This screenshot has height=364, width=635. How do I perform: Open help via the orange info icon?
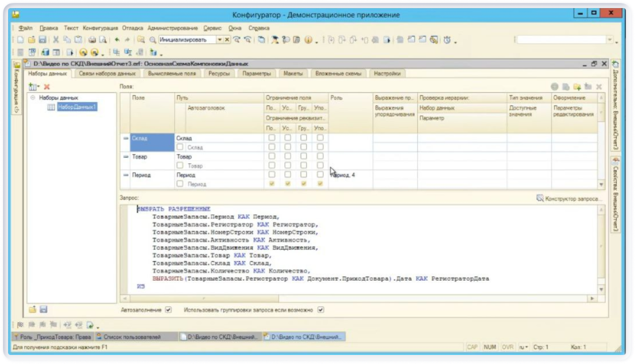[308, 40]
